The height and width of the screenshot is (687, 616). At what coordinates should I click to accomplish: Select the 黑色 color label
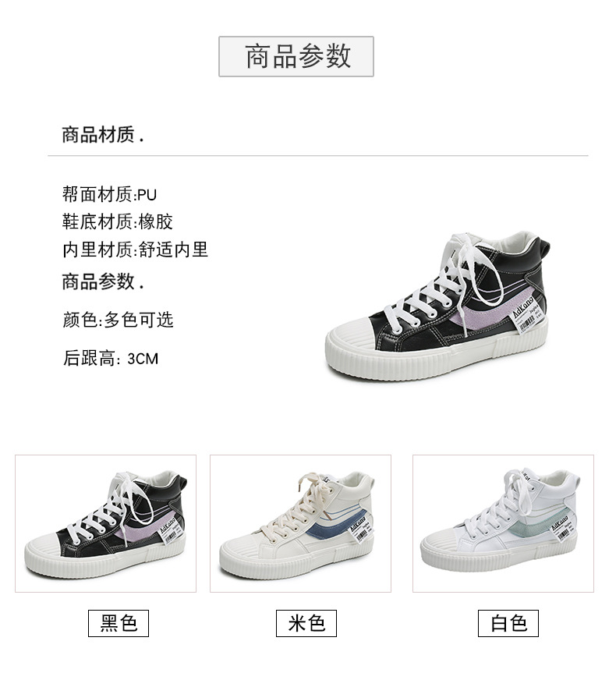pyautogui.click(x=119, y=623)
